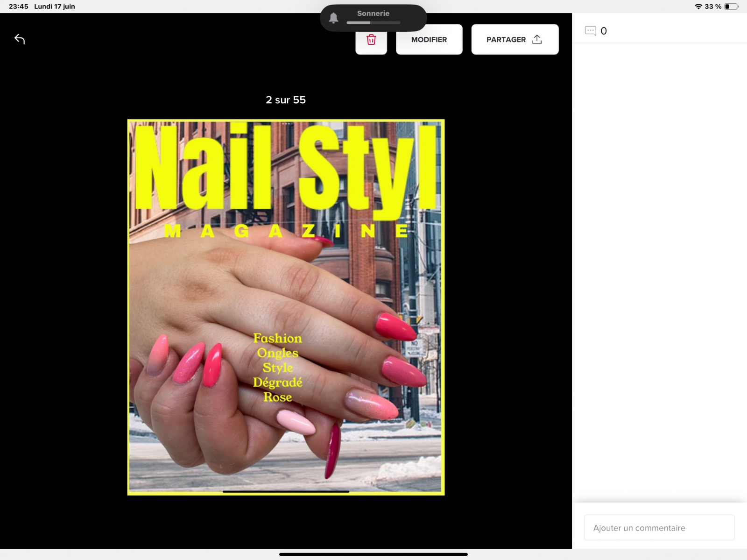
Task: Click the 33 % battery percentage
Action: [x=713, y=7]
